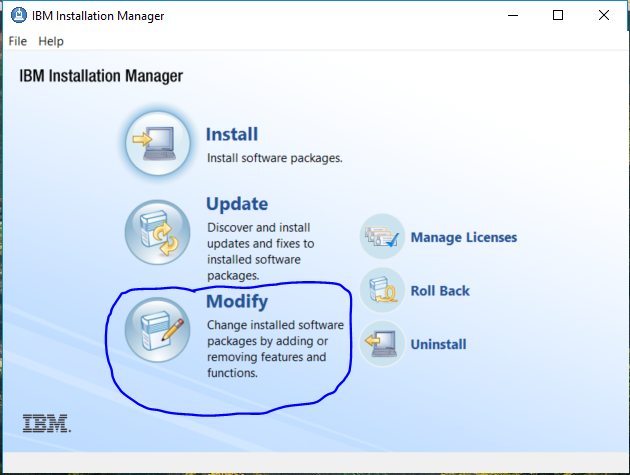Open Manage Licenses text link
The height and width of the screenshot is (475, 630).
[464, 237]
